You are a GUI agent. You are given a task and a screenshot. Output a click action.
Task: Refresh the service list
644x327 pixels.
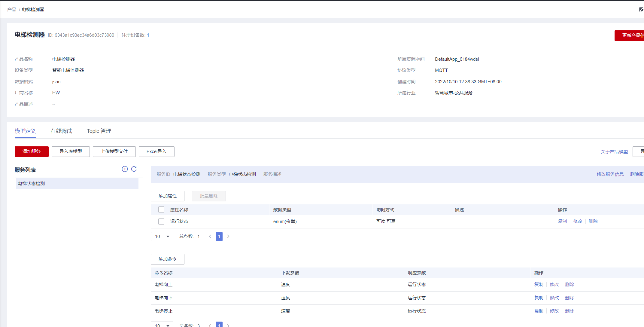click(134, 169)
